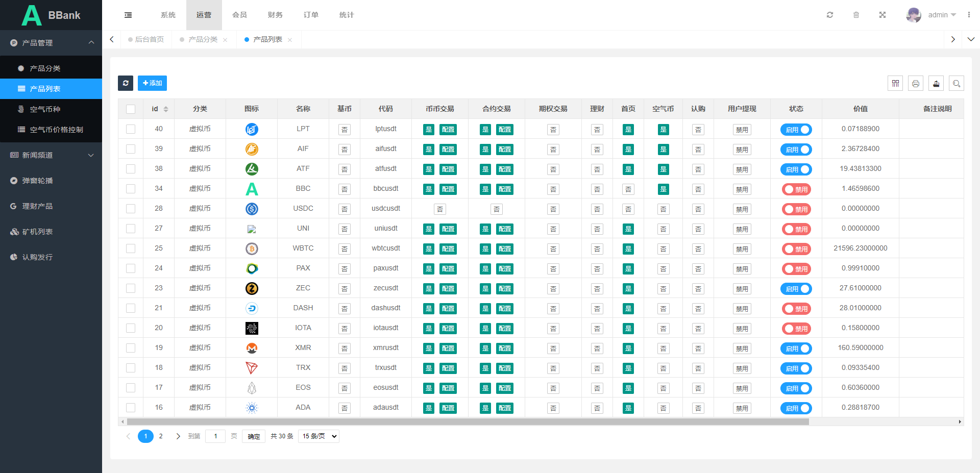Screen dimensions: 980x473
Task: Toggle status switch for the LPT row
Action: coord(796,130)
